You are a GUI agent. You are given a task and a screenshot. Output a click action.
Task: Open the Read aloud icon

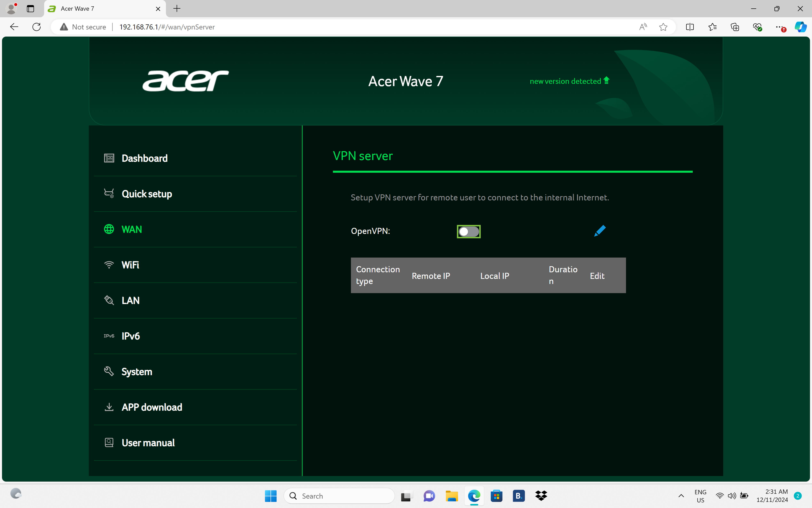pos(643,27)
